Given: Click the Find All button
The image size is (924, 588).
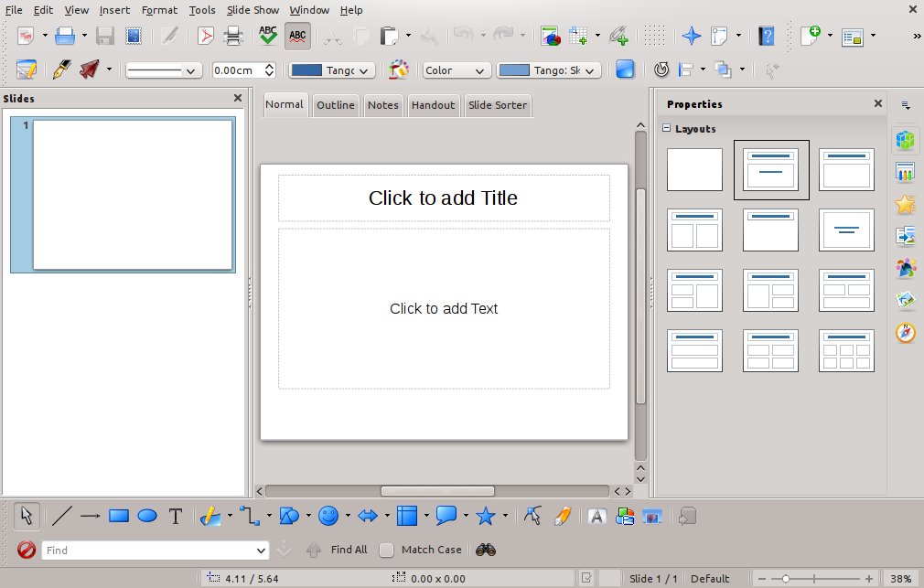Looking at the screenshot, I should [x=349, y=550].
